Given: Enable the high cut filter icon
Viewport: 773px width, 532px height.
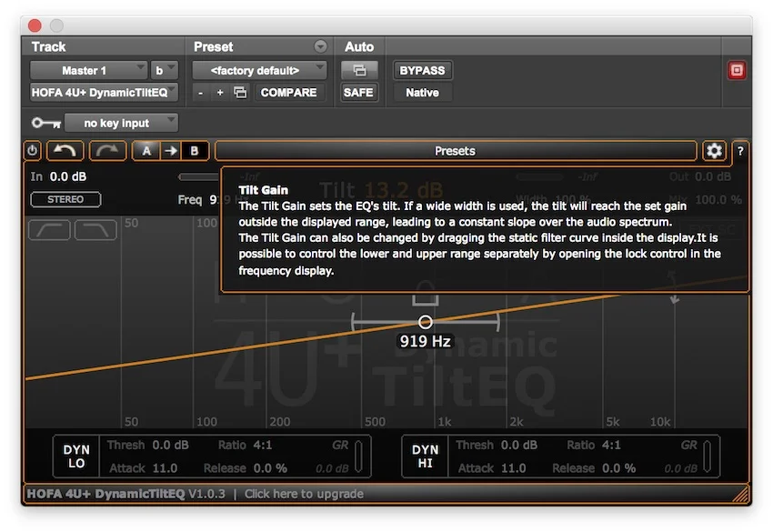Looking at the screenshot, I should [x=95, y=230].
